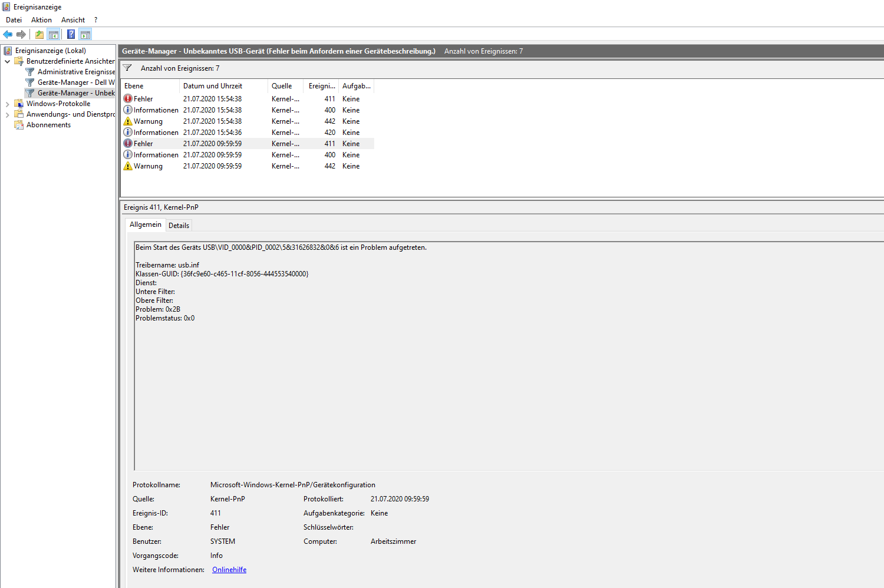Select Geräte-Manager - Unbek view

point(76,93)
